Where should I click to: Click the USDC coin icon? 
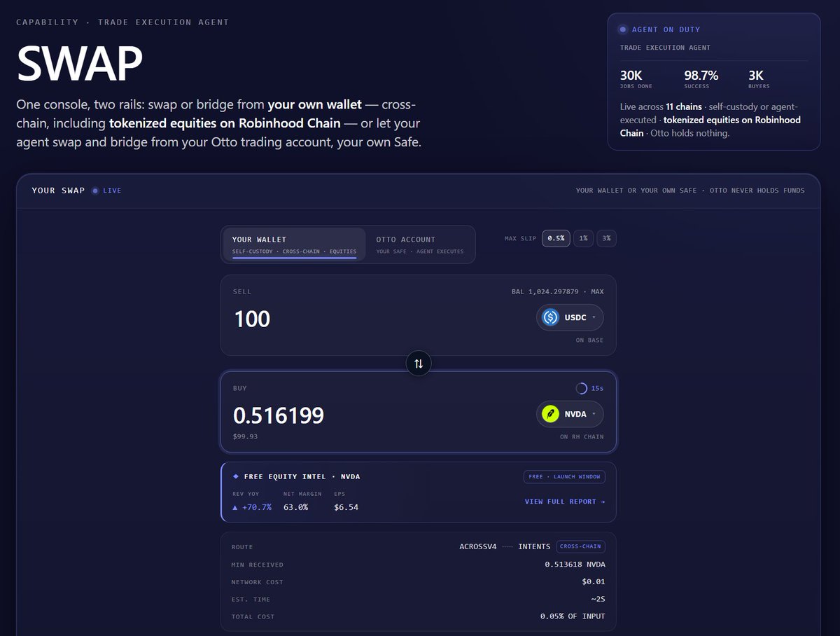click(x=551, y=317)
